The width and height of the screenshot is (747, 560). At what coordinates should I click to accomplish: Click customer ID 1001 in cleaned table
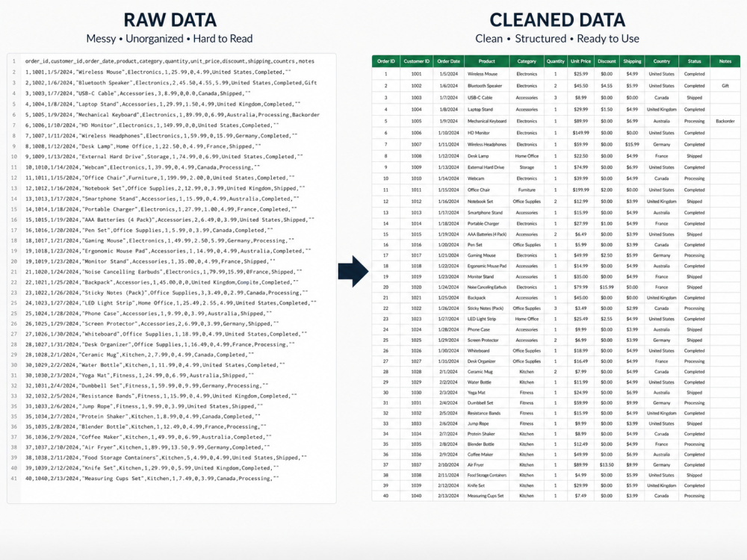click(416, 74)
